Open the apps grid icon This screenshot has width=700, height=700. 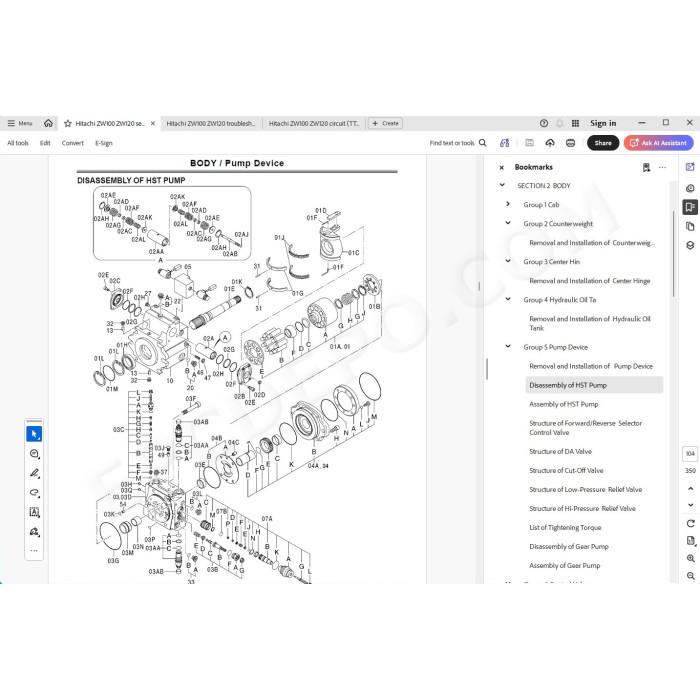click(575, 123)
